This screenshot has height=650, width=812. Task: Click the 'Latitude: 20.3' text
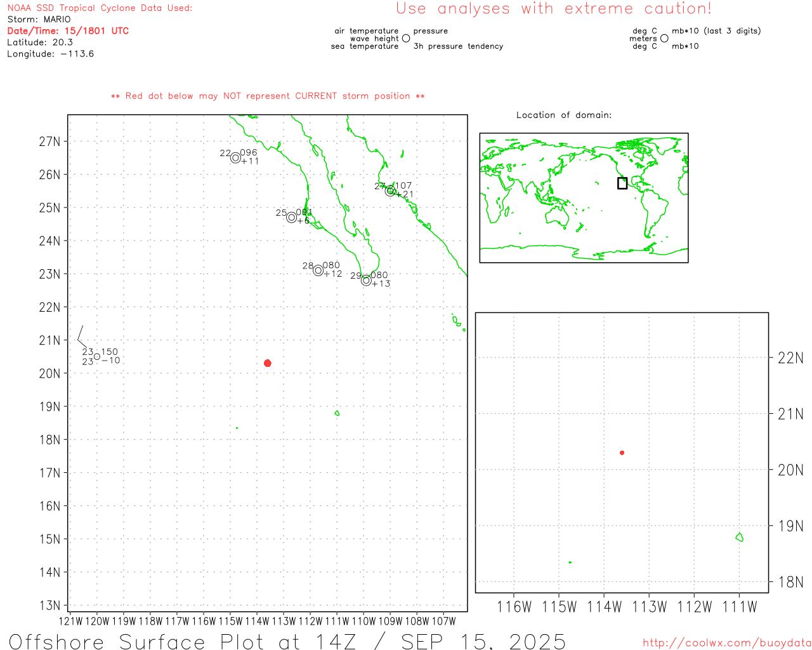tap(40, 42)
